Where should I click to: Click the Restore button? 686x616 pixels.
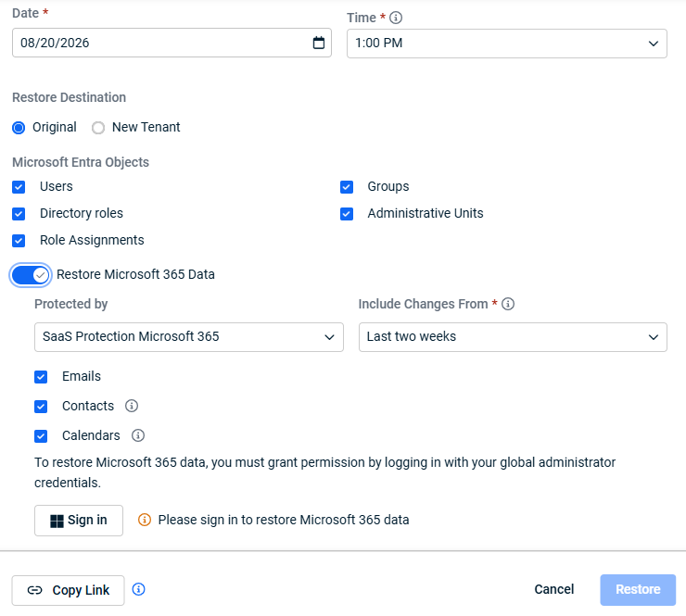(638, 590)
